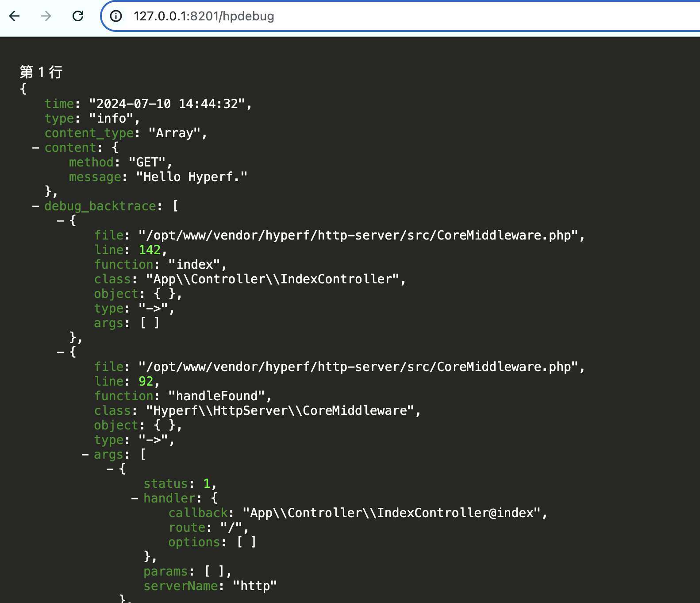Click the route value "/"

tap(231, 528)
